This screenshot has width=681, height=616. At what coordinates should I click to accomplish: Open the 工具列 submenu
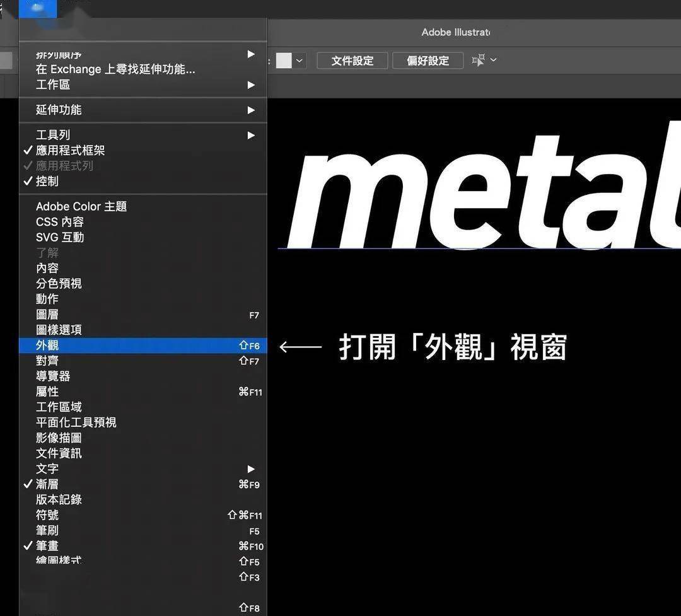[x=143, y=135]
